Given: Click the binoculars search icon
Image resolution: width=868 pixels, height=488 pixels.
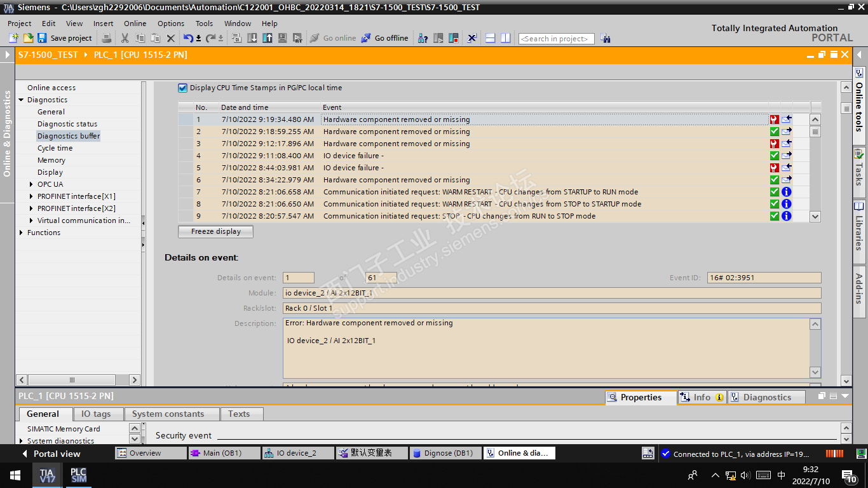Looking at the screenshot, I should [x=605, y=38].
